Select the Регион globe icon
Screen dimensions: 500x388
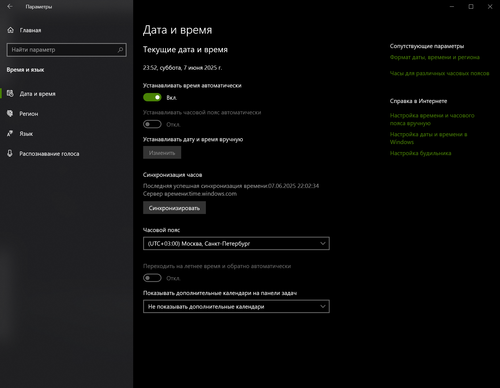pos(10,114)
